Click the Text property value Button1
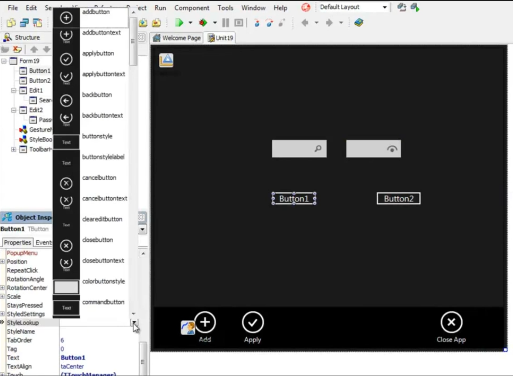The height and width of the screenshot is (376, 513). [x=73, y=358]
